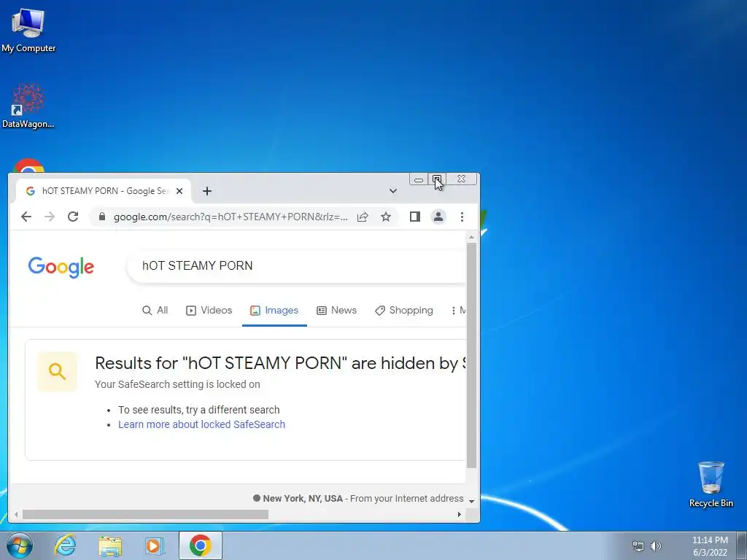Open Windows Explorer from the taskbar
Image resolution: width=747 pixels, height=560 pixels.
click(110, 545)
